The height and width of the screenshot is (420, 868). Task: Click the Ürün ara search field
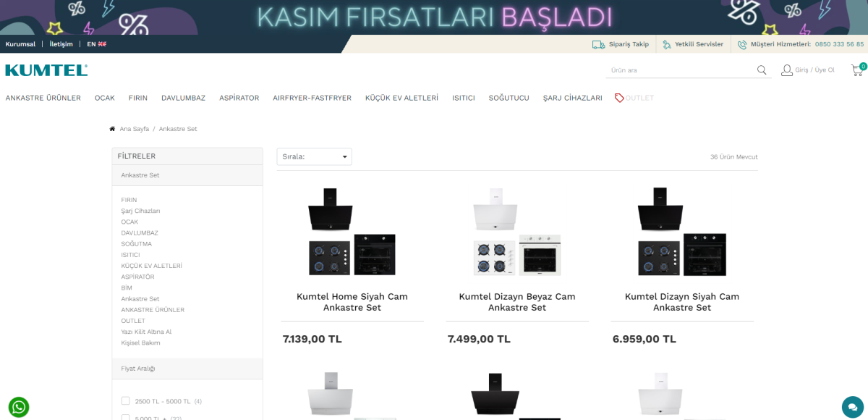pos(680,70)
